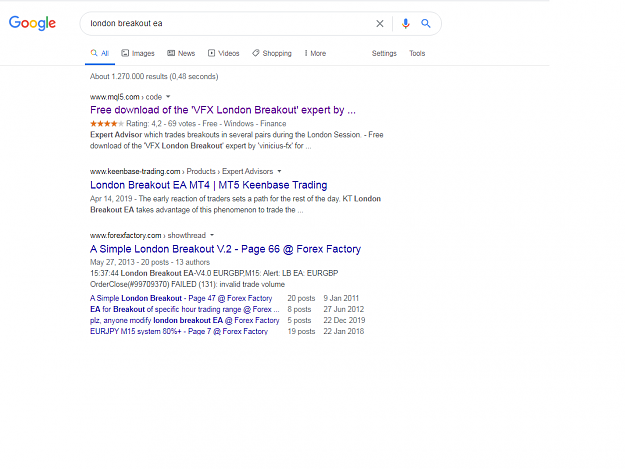Click the www.forexfactory.com › showthread URL
Screen dimensions: 625x469
coord(148,235)
